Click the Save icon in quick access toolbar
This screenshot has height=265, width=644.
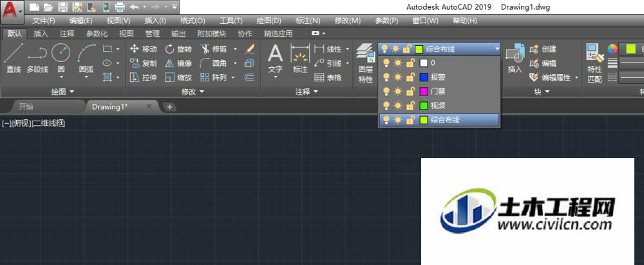(63, 7)
